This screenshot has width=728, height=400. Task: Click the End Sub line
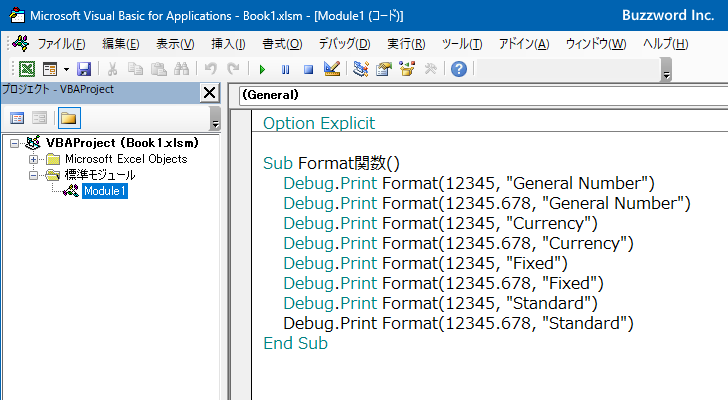[295, 343]
